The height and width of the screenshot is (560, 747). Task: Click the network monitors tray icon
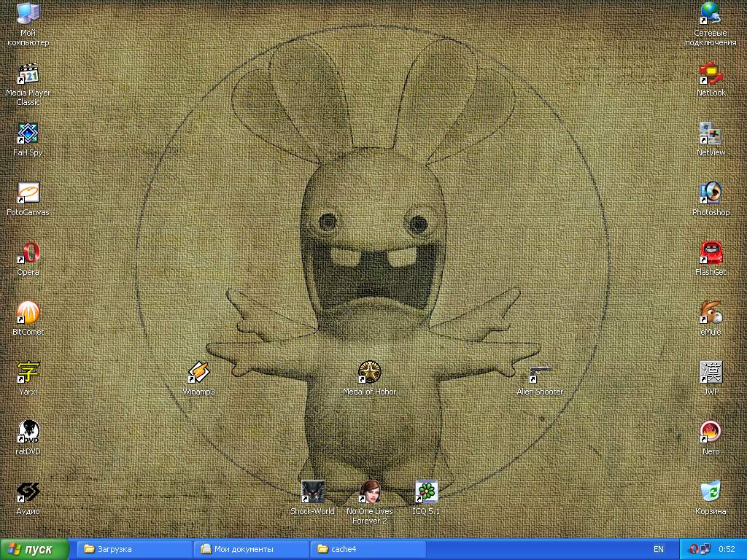(705, 549)
